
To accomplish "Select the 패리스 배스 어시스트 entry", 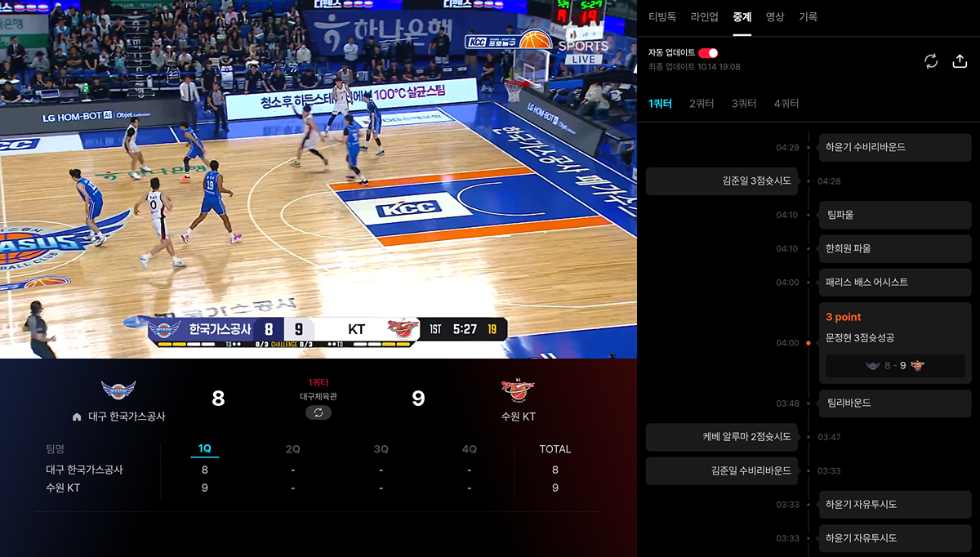I will (894, 283).
